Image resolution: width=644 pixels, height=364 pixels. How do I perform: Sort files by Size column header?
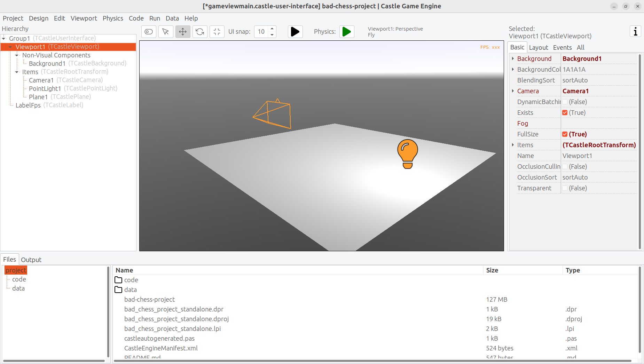pyautogui.click(x=523, y=270)
